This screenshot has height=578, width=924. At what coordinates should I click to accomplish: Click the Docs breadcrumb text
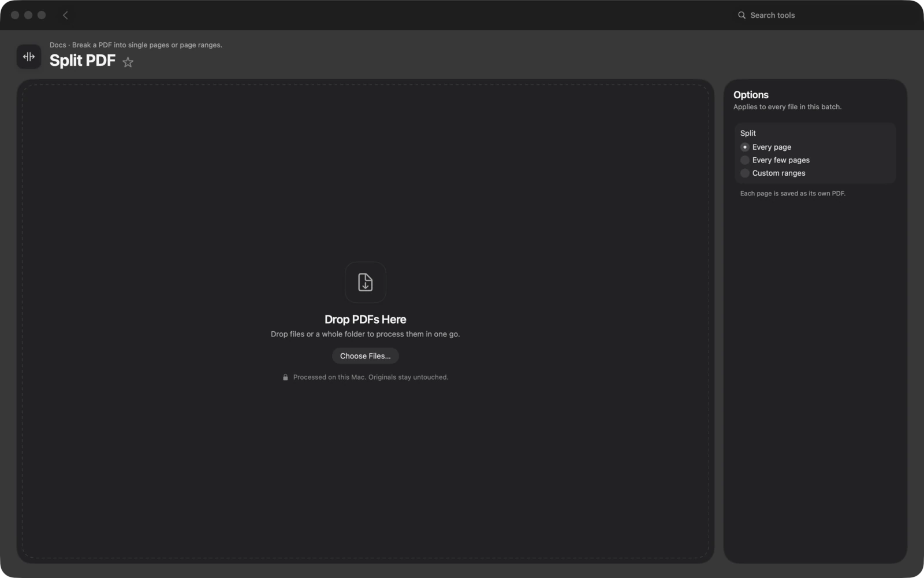point(58,45)
